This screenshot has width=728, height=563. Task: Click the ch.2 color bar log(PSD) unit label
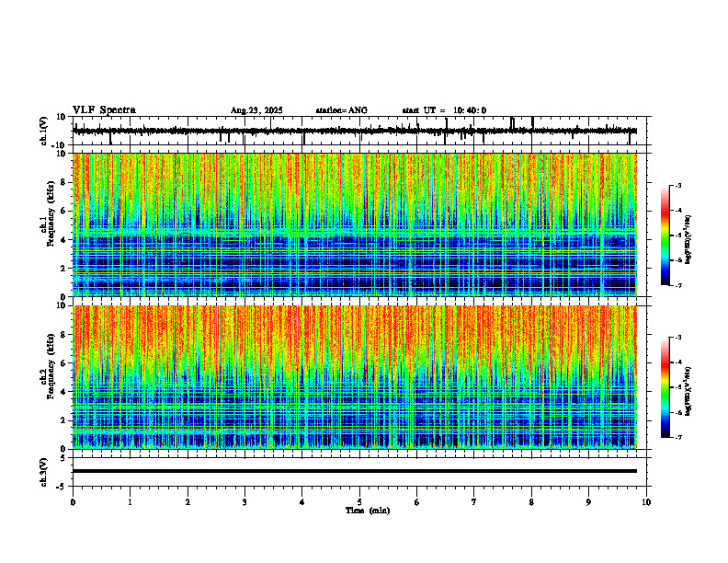(x=688, y=391)
